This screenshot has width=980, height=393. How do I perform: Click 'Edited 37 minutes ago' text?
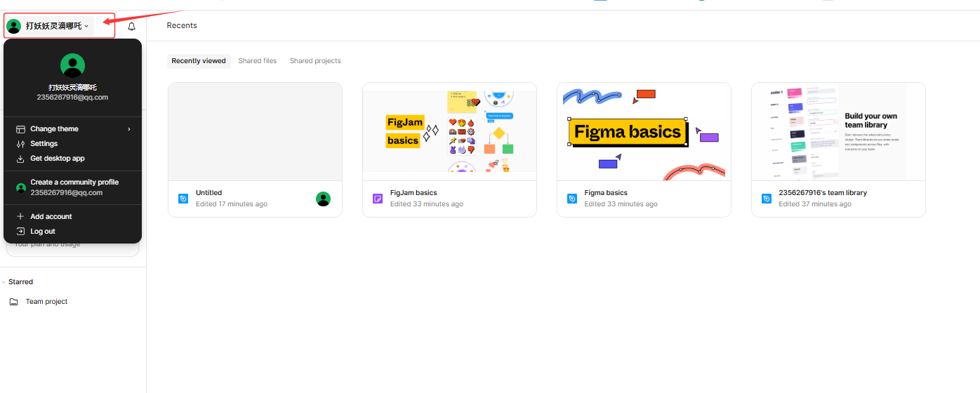[x=815, y=204]
